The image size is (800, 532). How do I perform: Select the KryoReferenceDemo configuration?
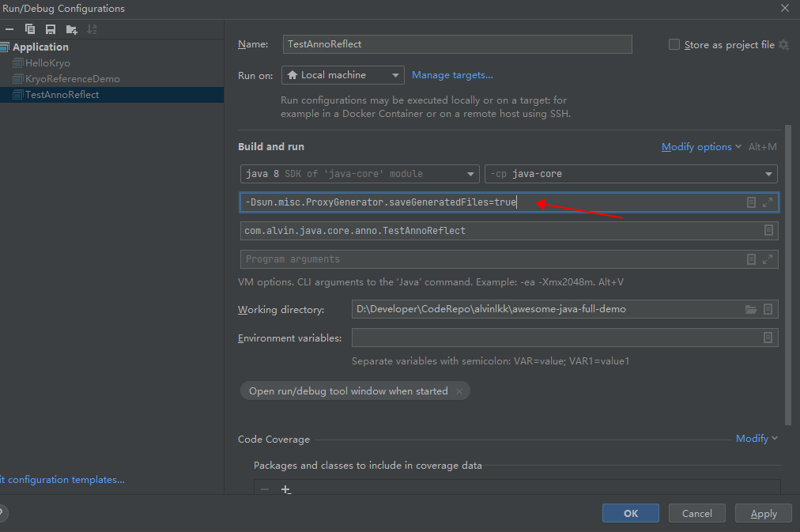pos(73,79)
